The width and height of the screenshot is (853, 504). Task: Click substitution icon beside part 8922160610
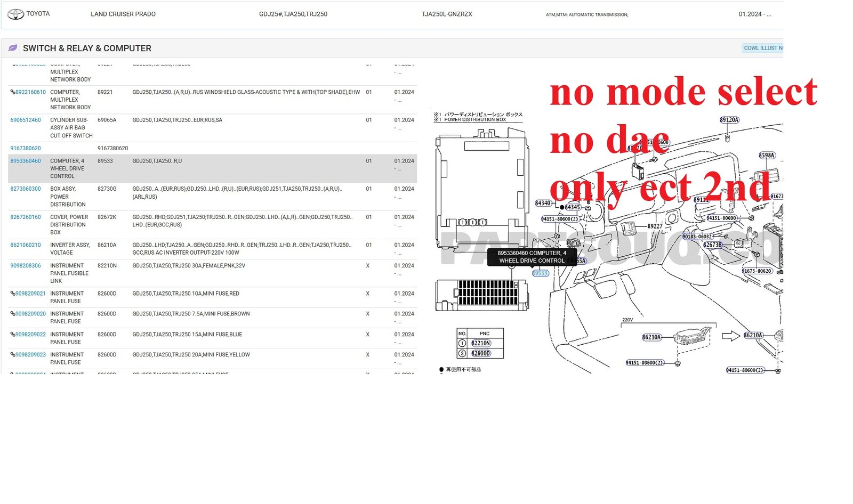12,92
